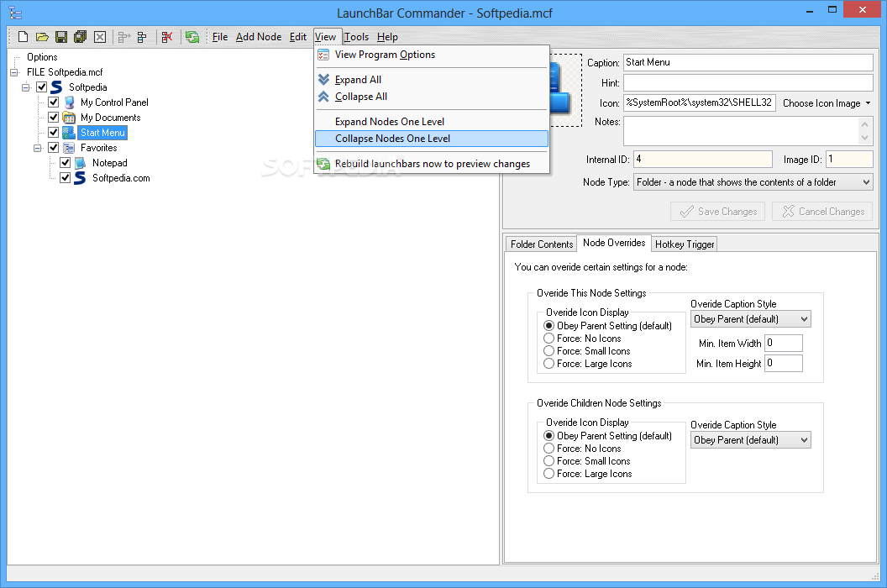
Task: Click the save all disks icon
Action: 81,37
